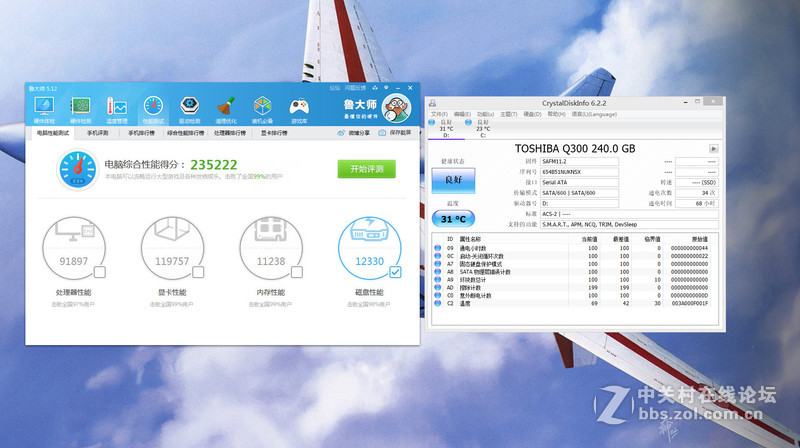Switch to 手机排行榜 tab
The height and width of the screenshot is (448, 800).
(141, 133)
